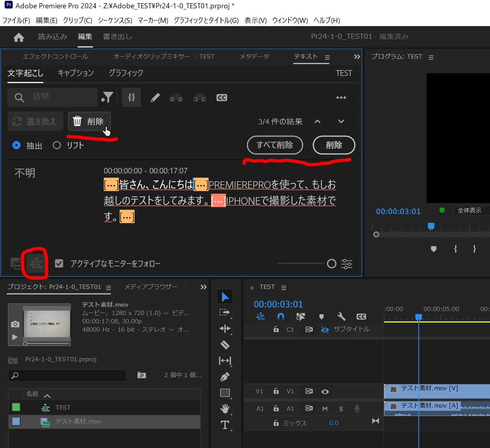This screenshot has width=490, height=448.
Task: Select the Type tool
Action: (225, 425)
